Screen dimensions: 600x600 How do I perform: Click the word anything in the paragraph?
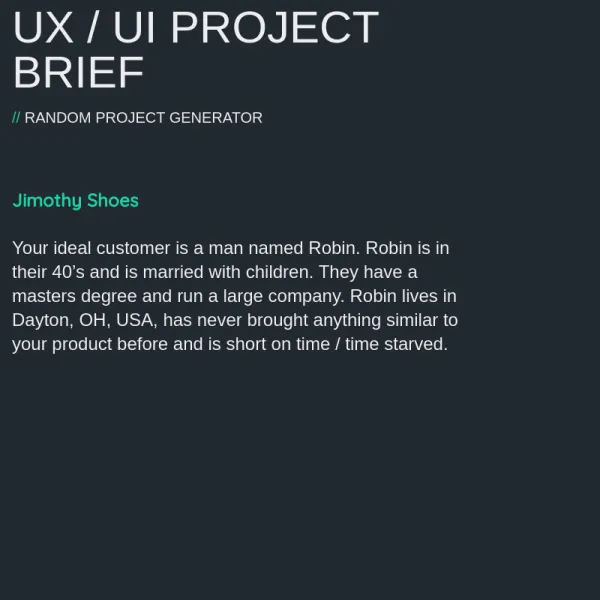click(x=347, y=321)
